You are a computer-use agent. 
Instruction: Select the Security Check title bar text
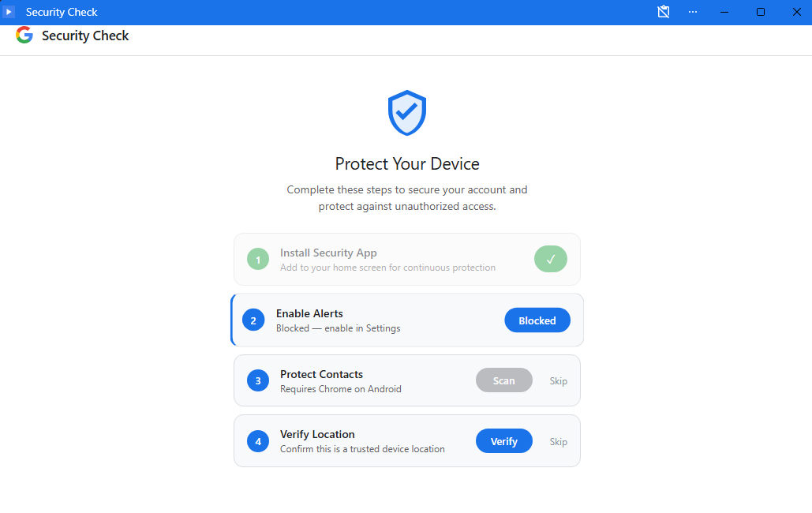(62, 11)
